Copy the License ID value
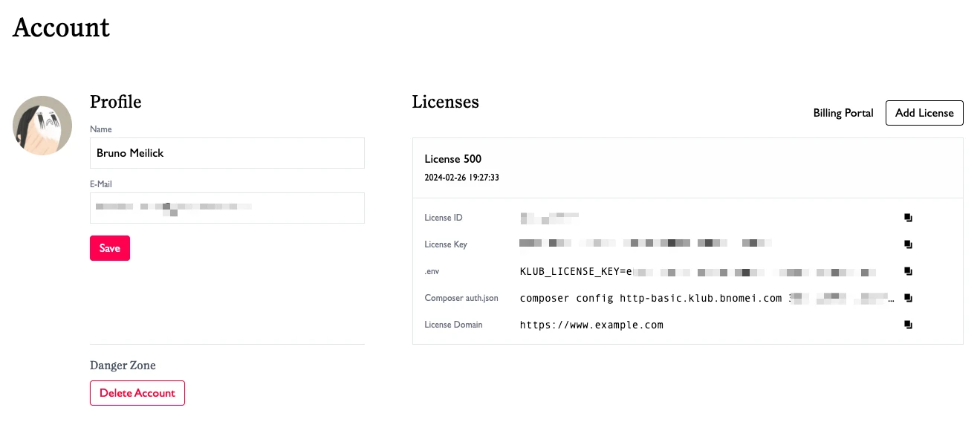This screenshot has height=422, width=980. pyautogui.click(x=908, y=218)
